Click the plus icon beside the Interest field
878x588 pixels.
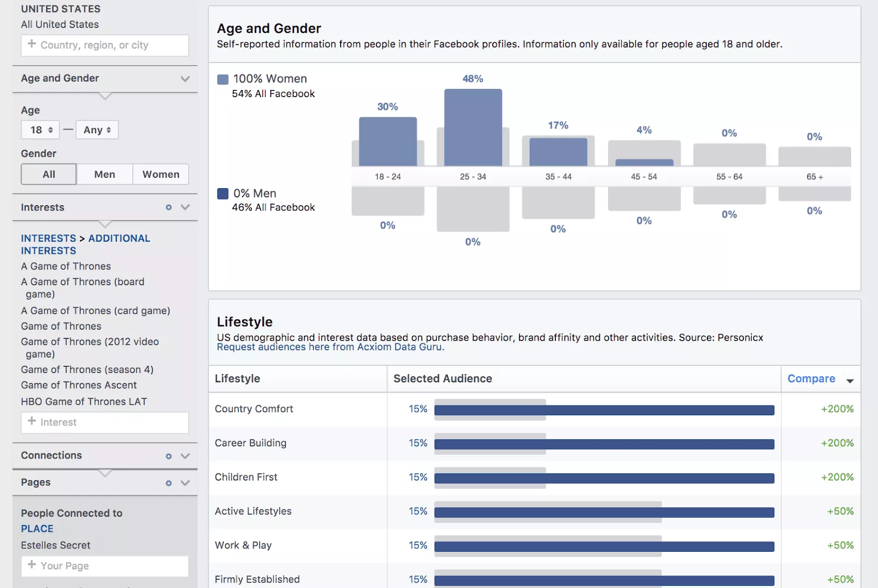pos(32,421)
